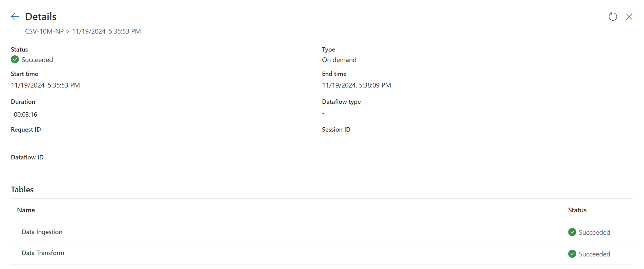644x269 pixels.
Task: Click the Duration value 00:03:16
Action: [x=25, y=115]
